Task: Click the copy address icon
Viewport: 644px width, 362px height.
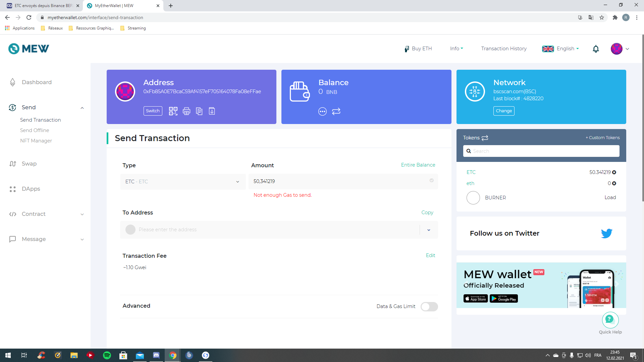Action: (x=199, y=111)
